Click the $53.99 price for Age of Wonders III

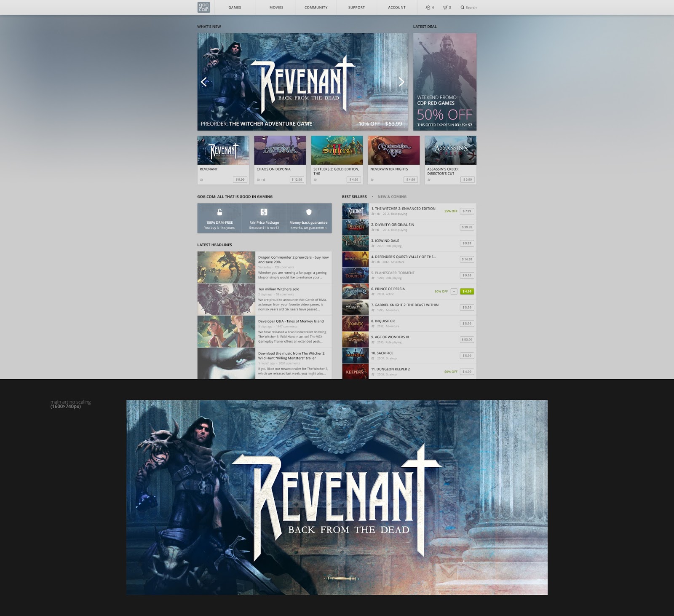pyautogui.click(x=467, y=340)
